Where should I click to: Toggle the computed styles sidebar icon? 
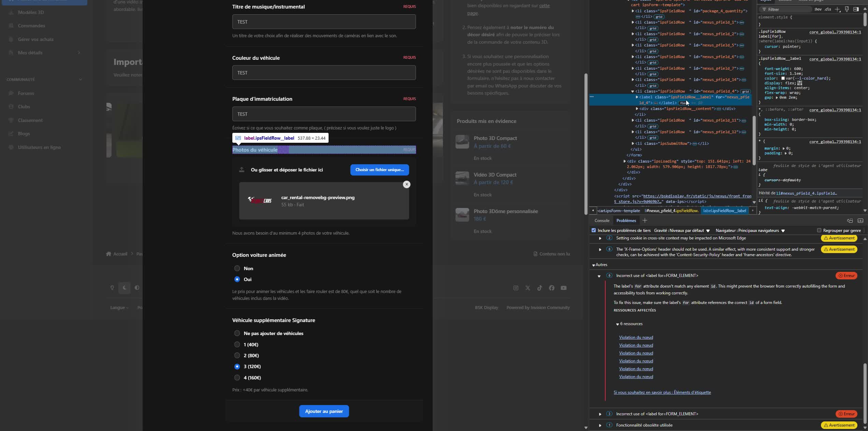(856, 9)
